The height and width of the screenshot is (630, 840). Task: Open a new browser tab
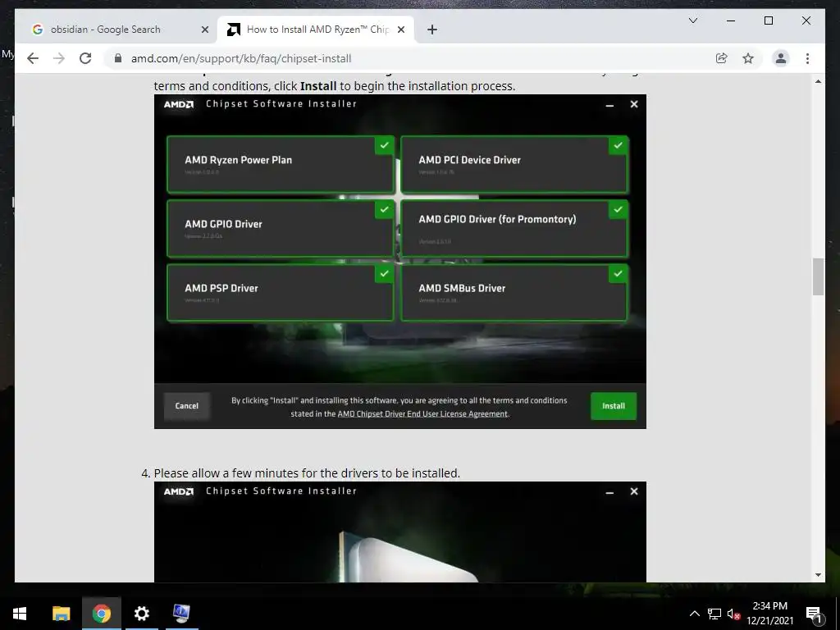pos(432,30)
